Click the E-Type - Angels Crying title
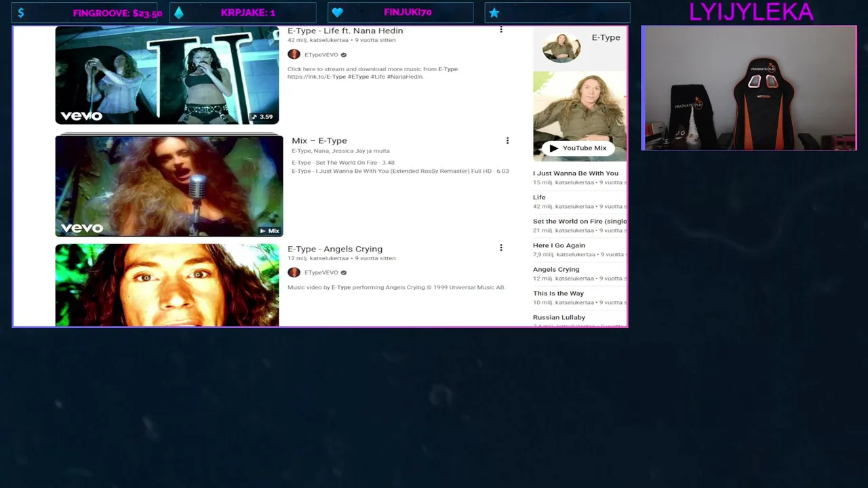 coord(335,249)
